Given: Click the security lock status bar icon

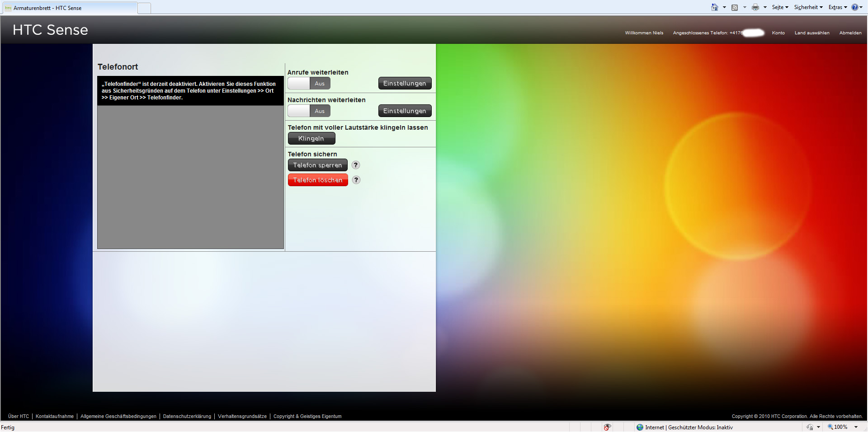Looking at the screenshot, I should [810, 427].
